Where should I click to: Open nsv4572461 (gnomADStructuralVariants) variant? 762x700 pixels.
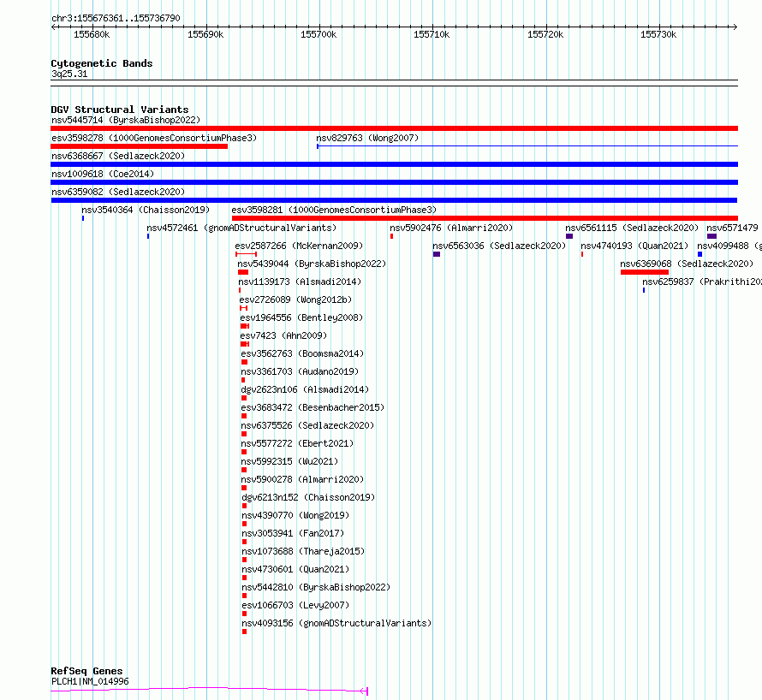(x=241, y=228)
